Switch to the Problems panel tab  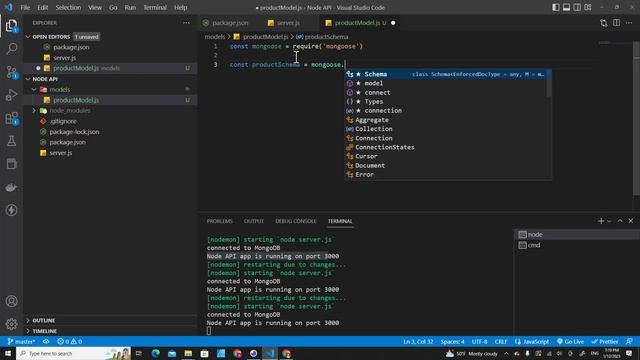point(220,221)
